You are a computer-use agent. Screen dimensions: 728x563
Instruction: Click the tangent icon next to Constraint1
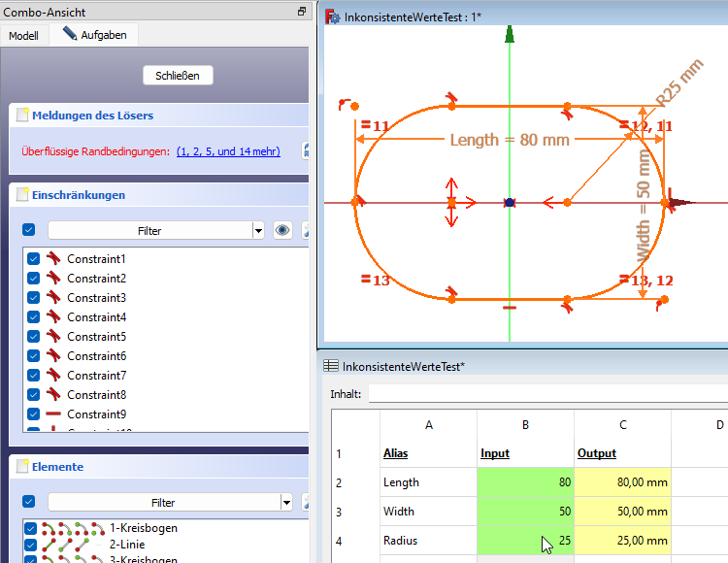pos(53,259)
